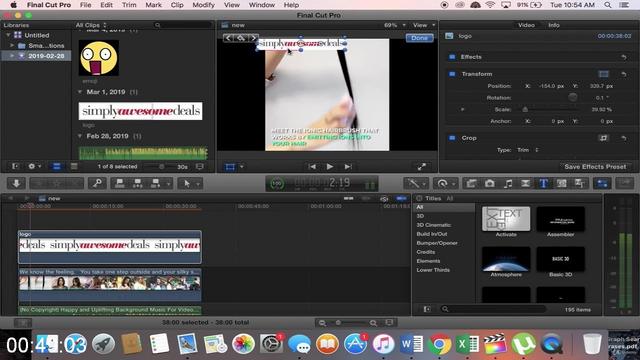The image size is (640, 360).
Task: Add a keyframe in the viewer
Action: (x=241, y=38)
